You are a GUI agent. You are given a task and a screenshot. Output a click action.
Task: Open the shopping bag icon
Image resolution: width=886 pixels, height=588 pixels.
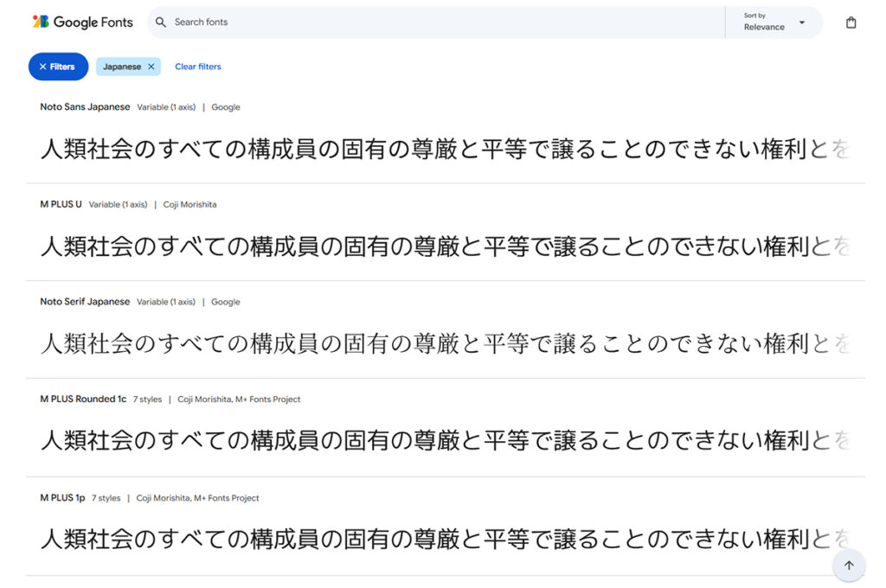[x=851, y=22]
